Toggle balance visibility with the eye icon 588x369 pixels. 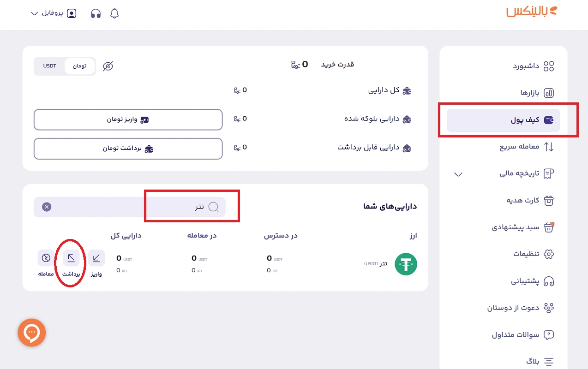pos(108,66)
